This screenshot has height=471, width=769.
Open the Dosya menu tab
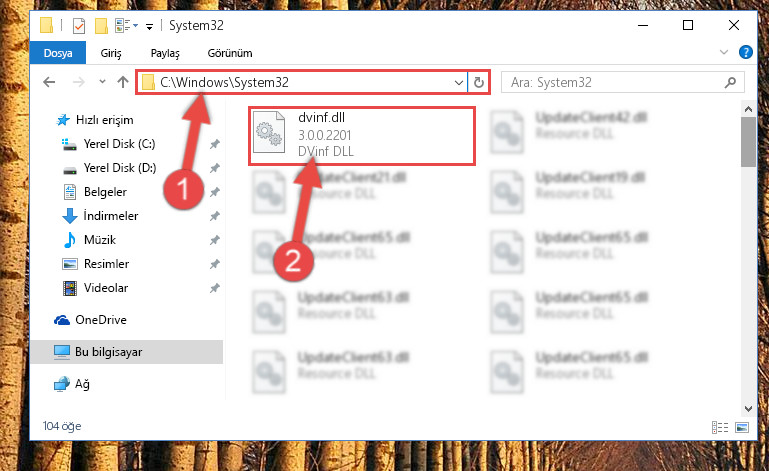click(58, 53)
